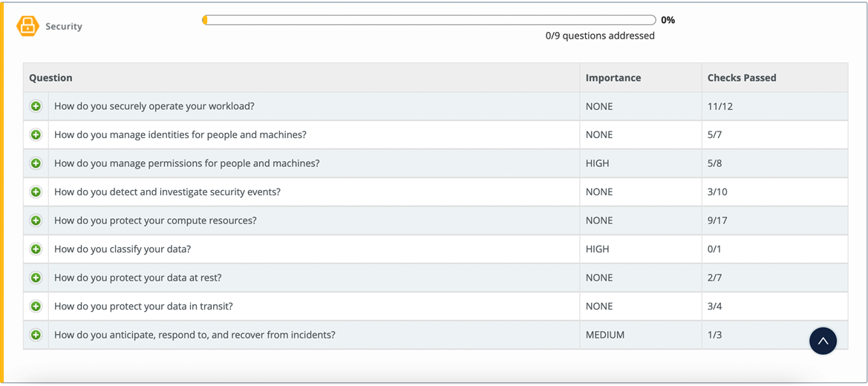Expand the manage identities question row
The width and height of the screenshot is (868, 386).
pyautogui.click(x=36, y=135)
